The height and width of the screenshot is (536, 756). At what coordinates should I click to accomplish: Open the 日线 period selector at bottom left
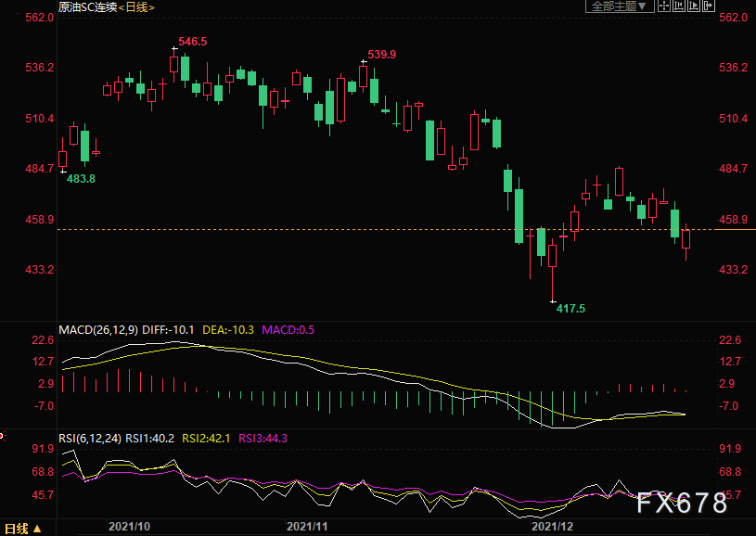(x=22, y=529)
